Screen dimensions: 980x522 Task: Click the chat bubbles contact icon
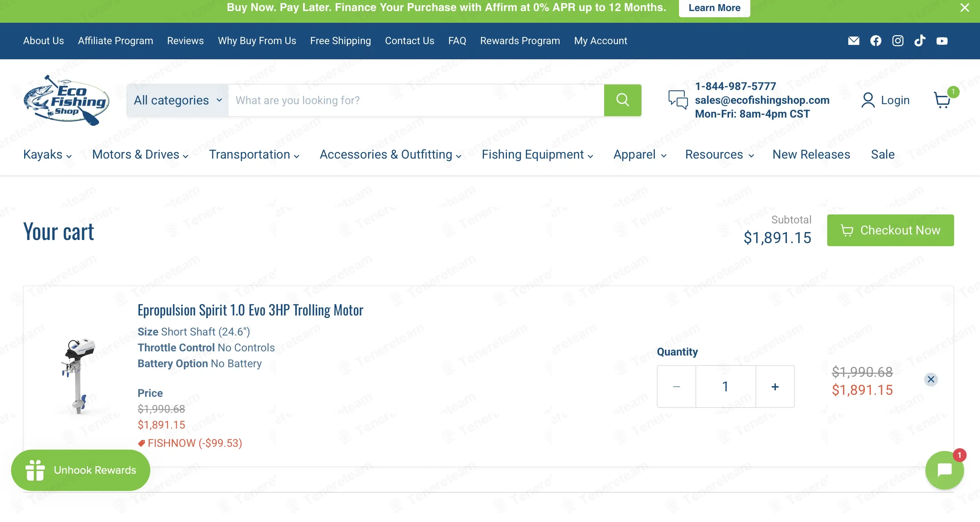click(x=678, y=100)
